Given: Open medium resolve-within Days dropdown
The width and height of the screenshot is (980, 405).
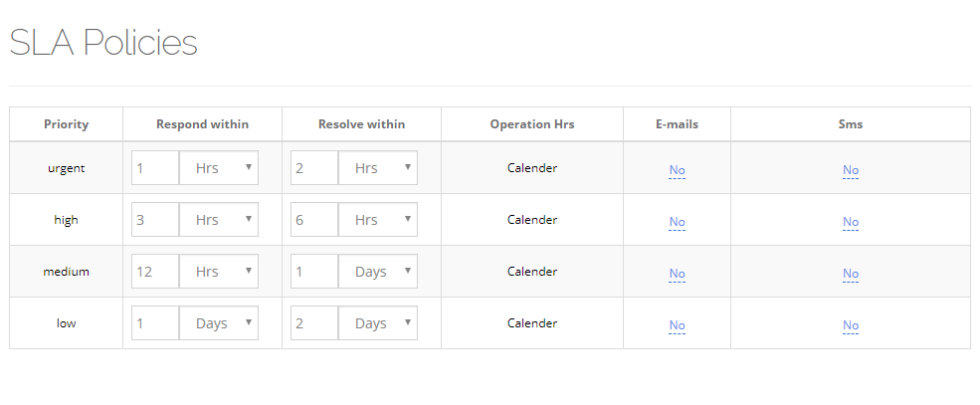Looking at the screenshot, I should pos(378,272).
